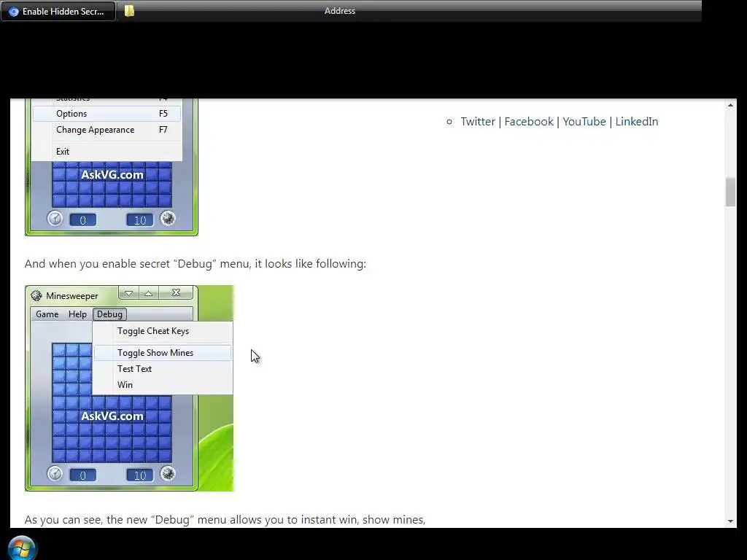Click the Debug menu in Minesweeper image
This screenshot has height=560, width=747.
[x=109, y=314]
